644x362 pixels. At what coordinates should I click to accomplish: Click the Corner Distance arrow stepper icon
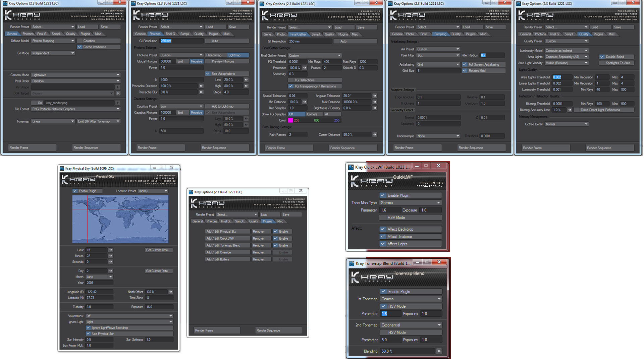[375, 135]
